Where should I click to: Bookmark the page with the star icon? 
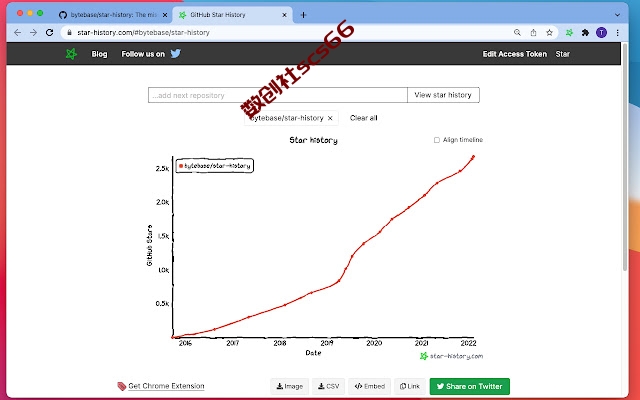coord(549,33)
